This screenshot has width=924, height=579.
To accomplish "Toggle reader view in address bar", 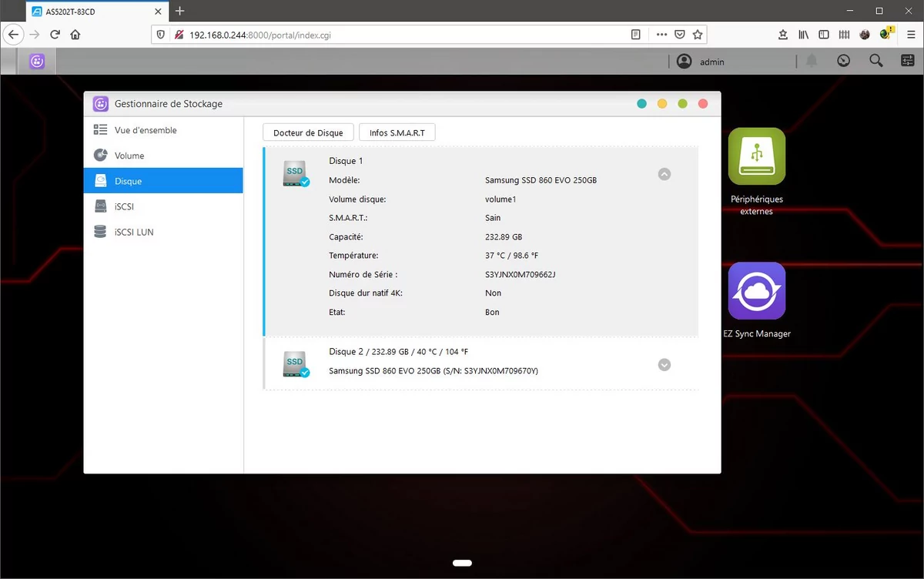I will pyautogui.click(x=636, y=35).
